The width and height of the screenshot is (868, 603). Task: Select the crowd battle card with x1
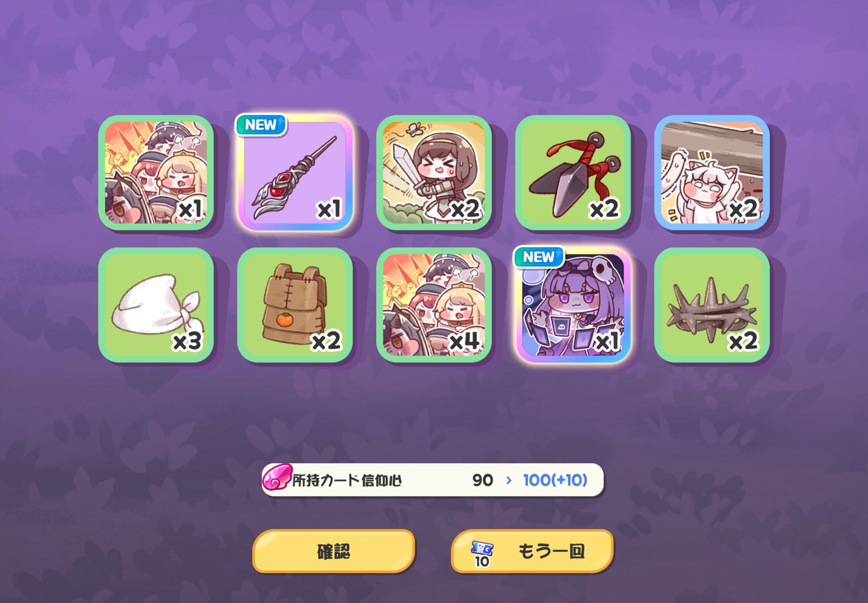pyautogui.click(x=156, y=173)
